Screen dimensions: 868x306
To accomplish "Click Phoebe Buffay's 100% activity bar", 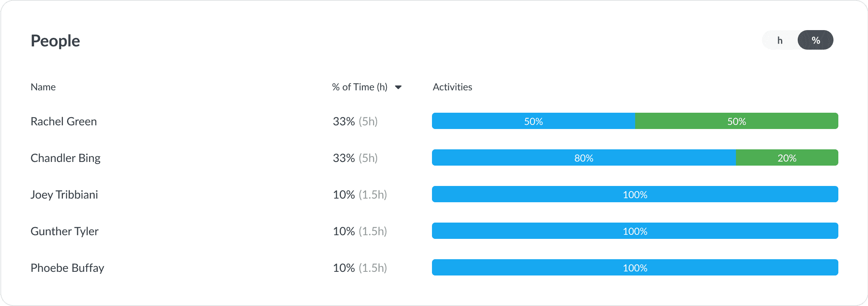I will 635,268.
